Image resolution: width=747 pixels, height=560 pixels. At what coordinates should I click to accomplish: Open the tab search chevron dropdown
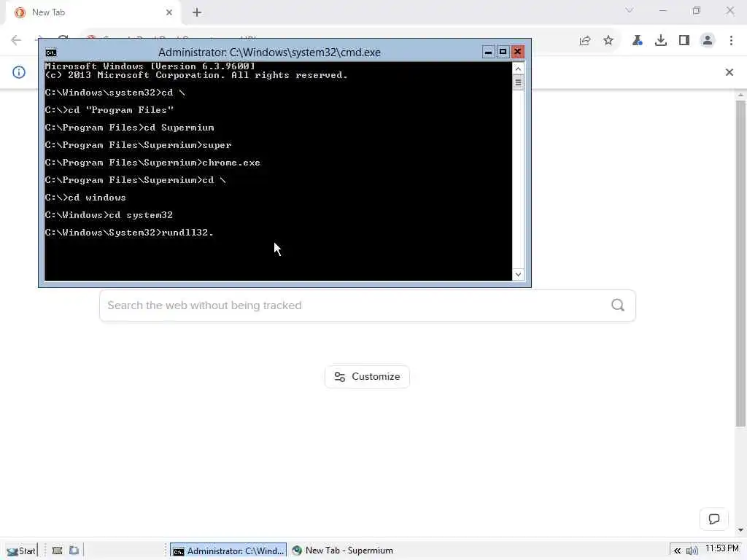coord(630,10)
